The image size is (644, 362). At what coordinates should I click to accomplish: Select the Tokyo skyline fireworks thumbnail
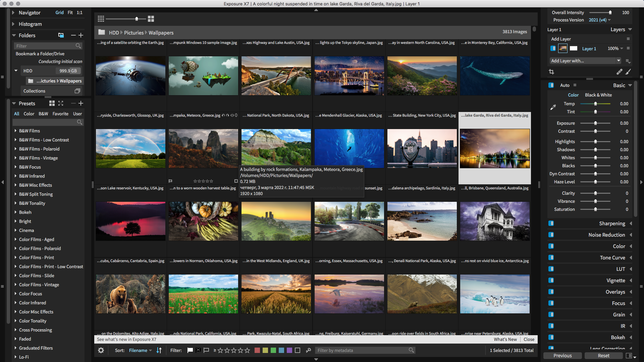pos(349,76)
